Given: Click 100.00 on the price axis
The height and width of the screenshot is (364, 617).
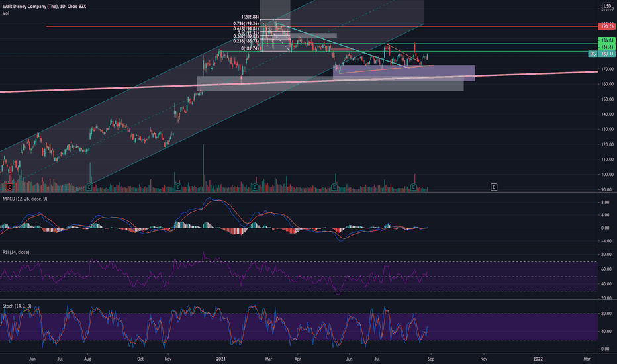Looking at the screenshot, I should pyautogui.click(x=607, y=175).
